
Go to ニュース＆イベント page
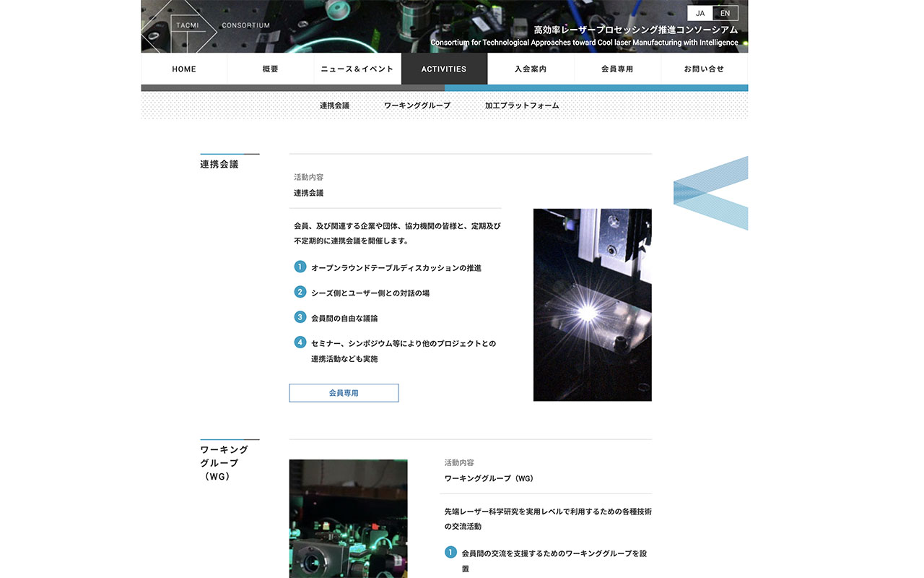tap(357, 69)
